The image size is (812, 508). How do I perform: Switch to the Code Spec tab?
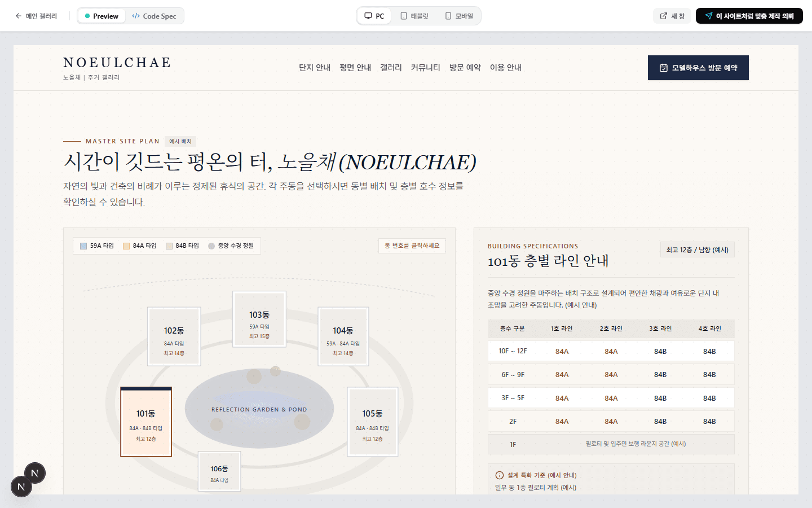pos(154,16)
